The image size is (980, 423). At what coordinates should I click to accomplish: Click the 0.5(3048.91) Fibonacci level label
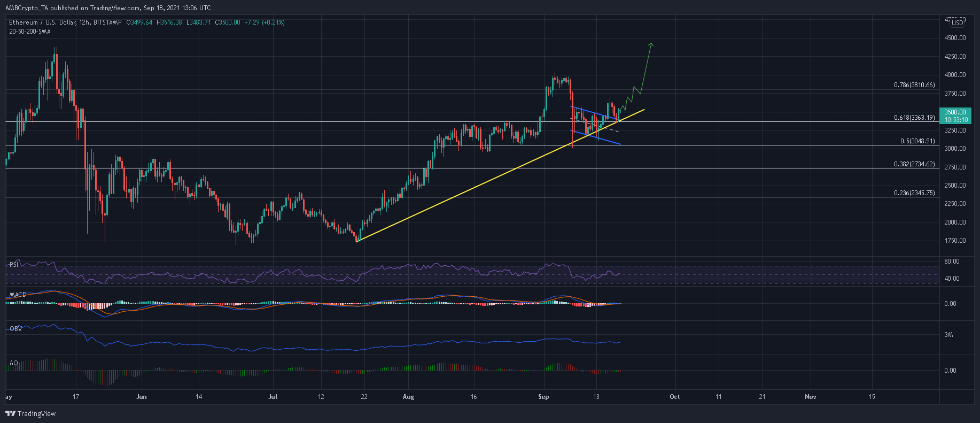coord(917,141)
